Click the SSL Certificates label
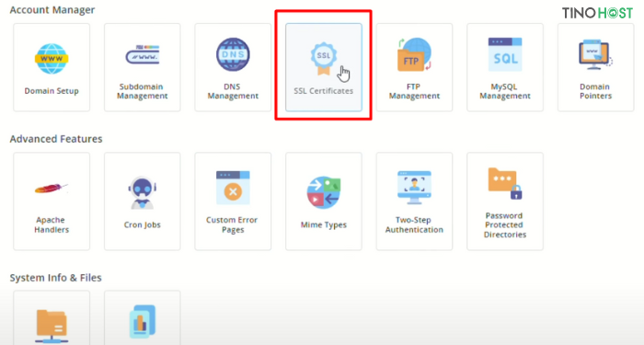 click(x=324, y=91)
